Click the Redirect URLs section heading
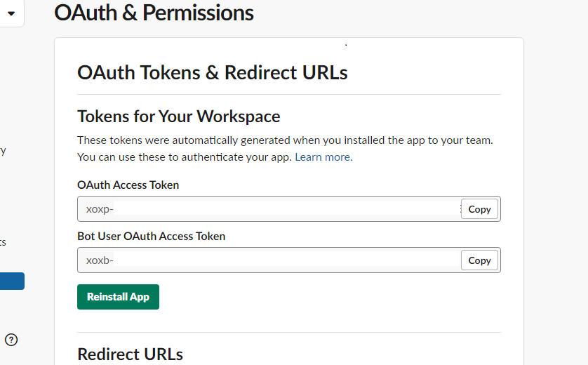This screenshot has width=588, height=365. [x=130, y=354]
